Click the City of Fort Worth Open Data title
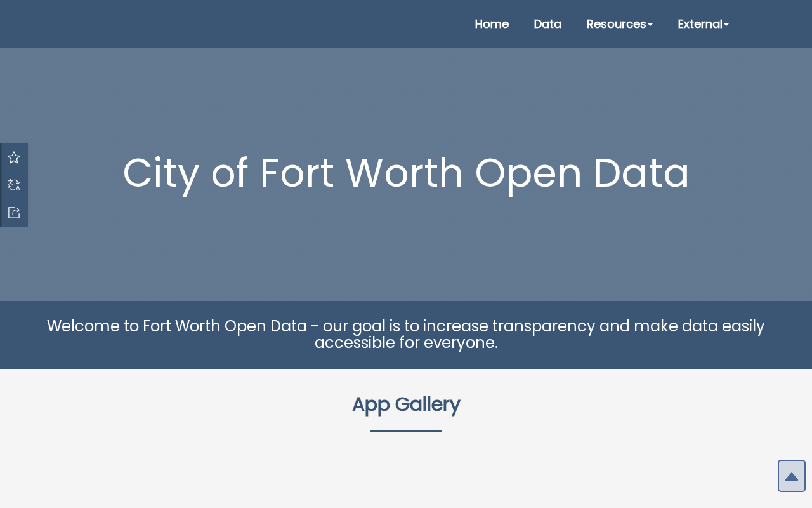Screen dimensions: 812x508 tap(406, 173)
